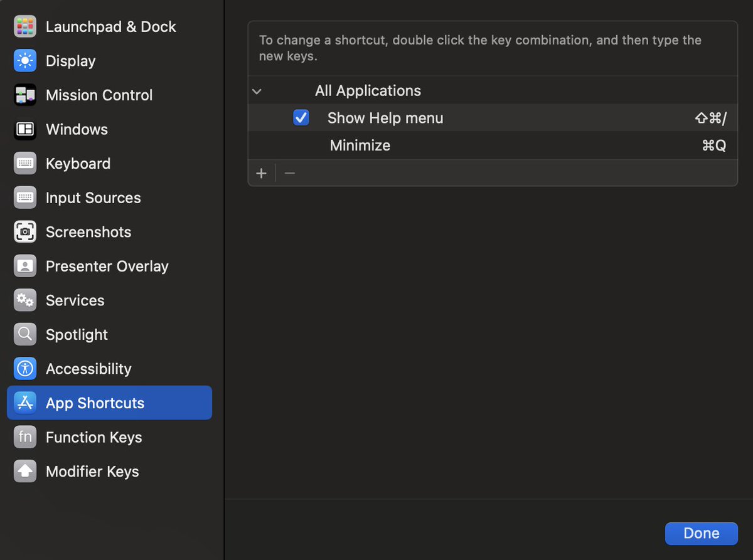Screen dimensions: 753x560
Task: Click the Function Keys fn icon
Action: [25, 436]
